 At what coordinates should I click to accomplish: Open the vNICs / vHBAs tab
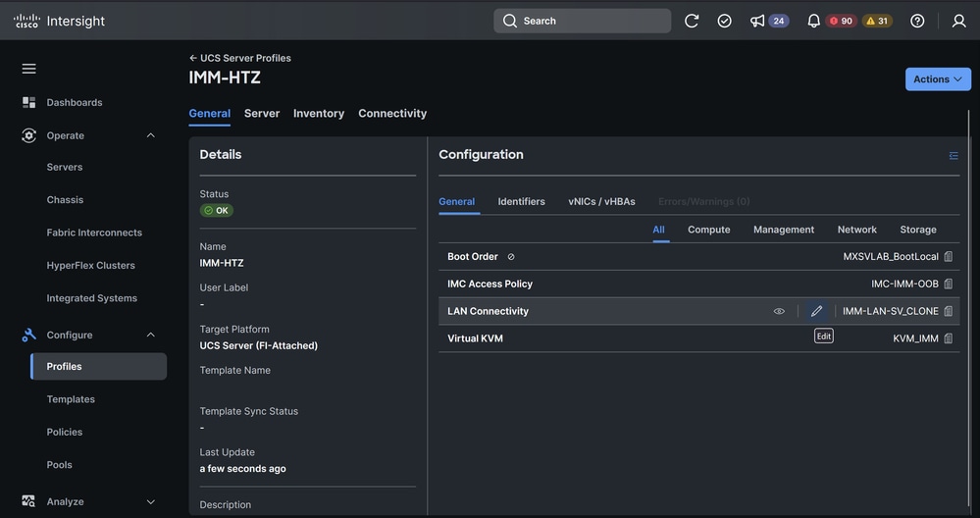click(602, 202)
